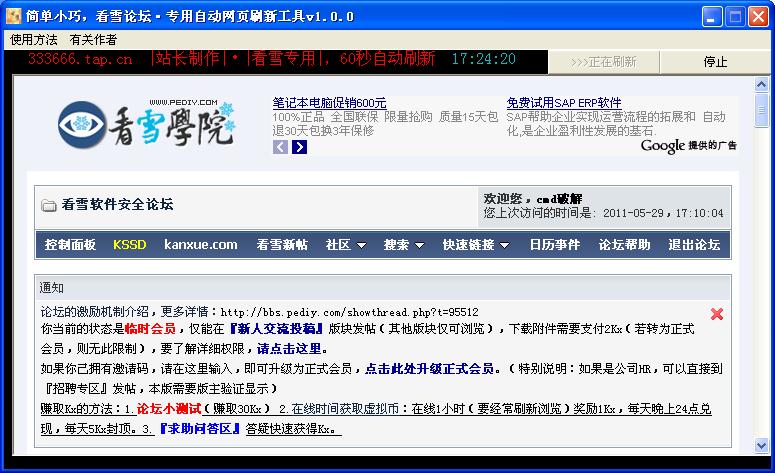Click the 333666.tap.cn ticker text

[80, 59]
